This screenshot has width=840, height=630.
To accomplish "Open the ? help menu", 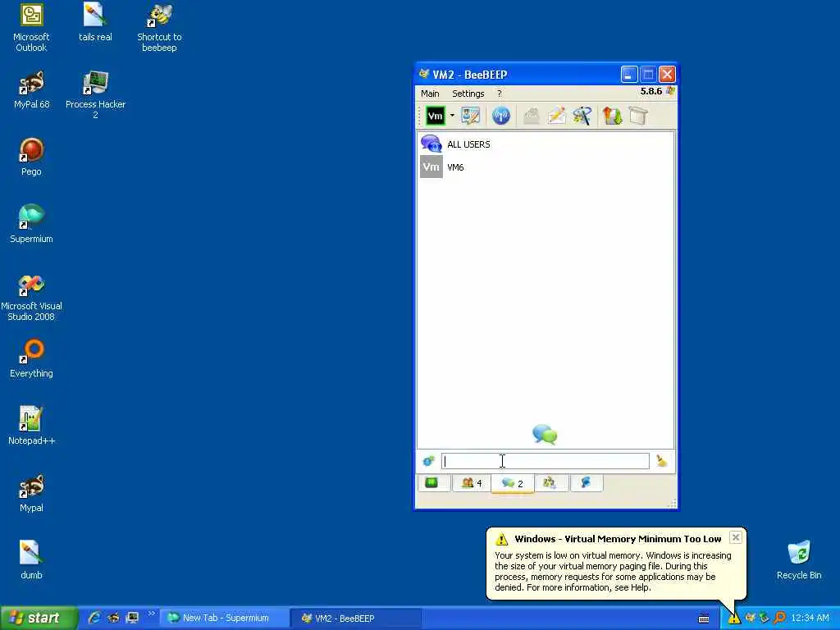I will pyautogui.click(x=500, y=94).
